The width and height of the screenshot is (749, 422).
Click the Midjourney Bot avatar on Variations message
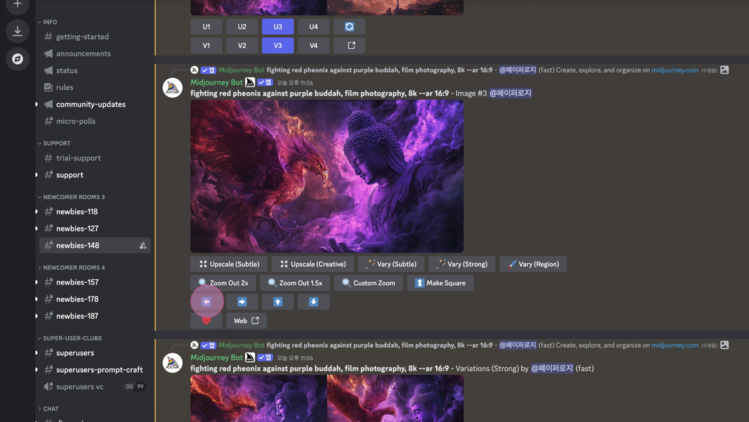point(172,363)
